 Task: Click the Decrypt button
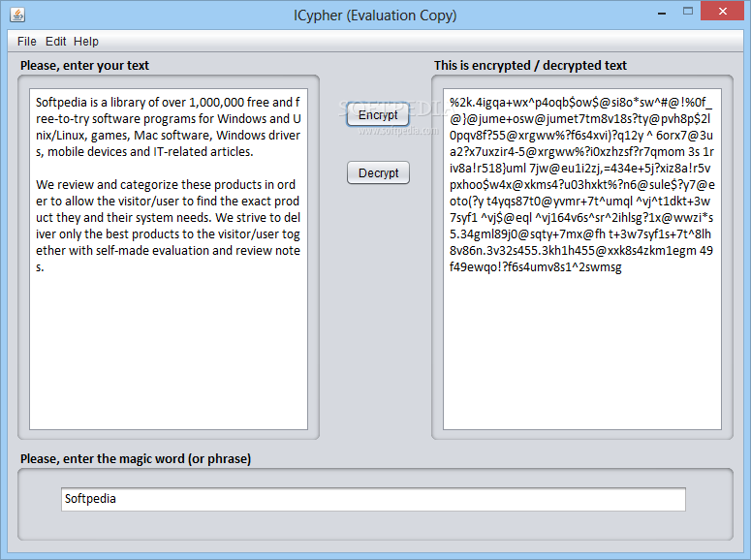click(x=378, y=172)
